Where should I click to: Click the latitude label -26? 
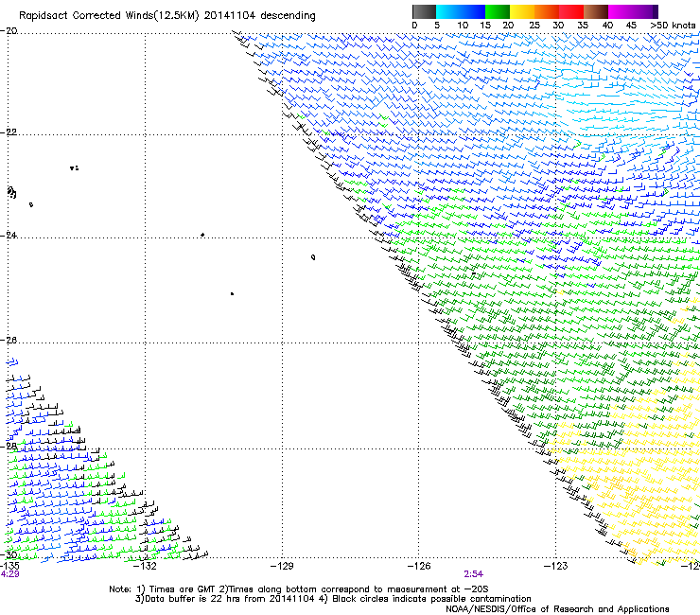(9, 341)
